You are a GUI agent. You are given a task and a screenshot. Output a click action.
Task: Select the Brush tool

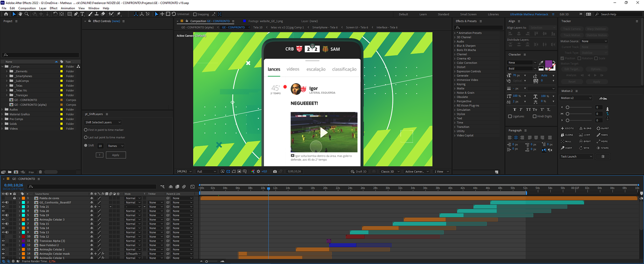[91, 14]
